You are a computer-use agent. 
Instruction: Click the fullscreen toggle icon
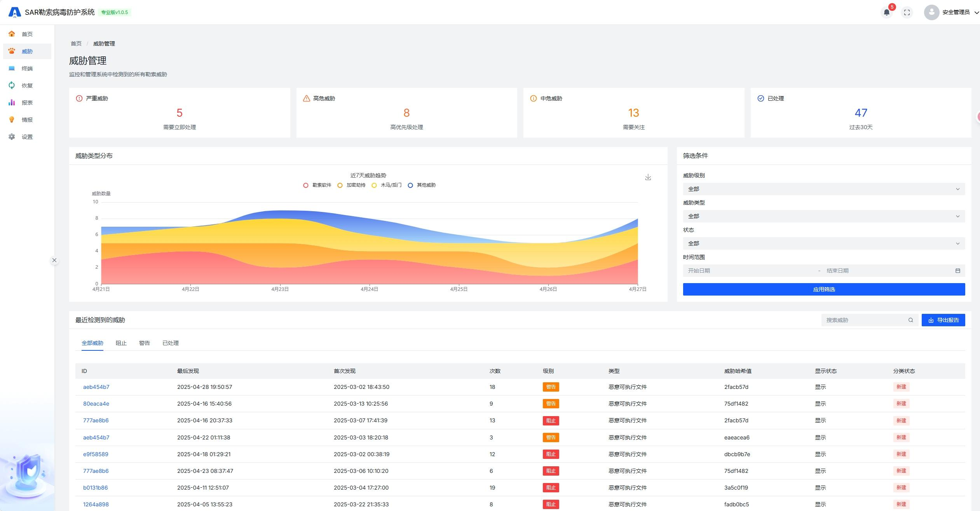click(907, 12)
